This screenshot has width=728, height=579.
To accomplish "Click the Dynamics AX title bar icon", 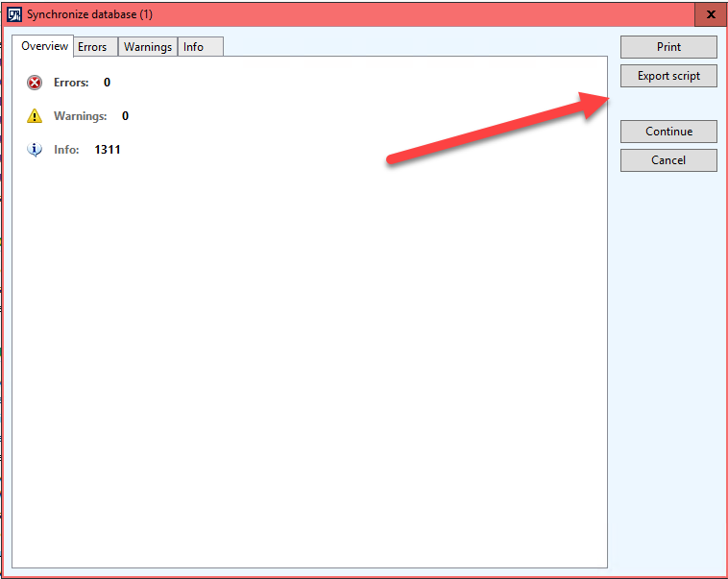I will pos(14,14).
